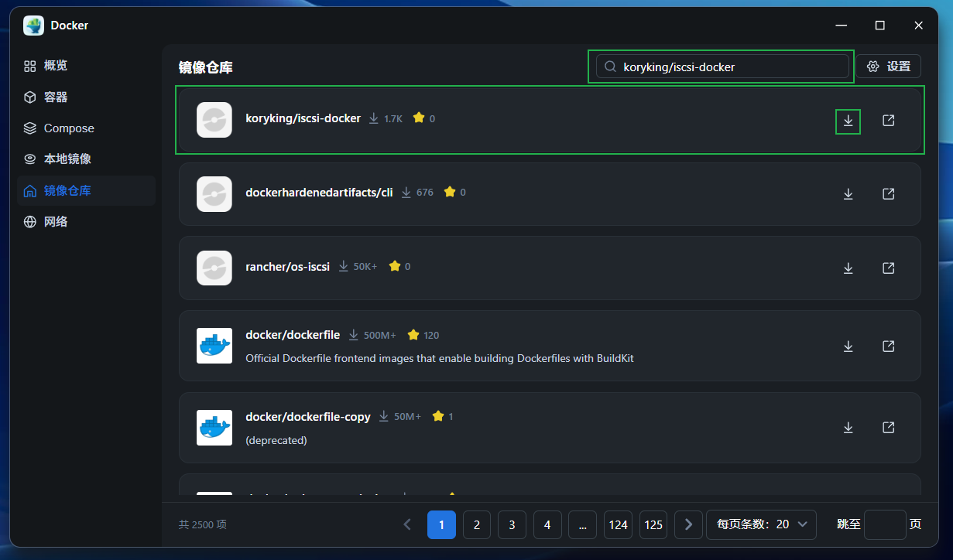The width and height of the screenshot is (953, 560).
Task: Click the Docker whale logo of docker/dockerfile
Action: [214, 346]
